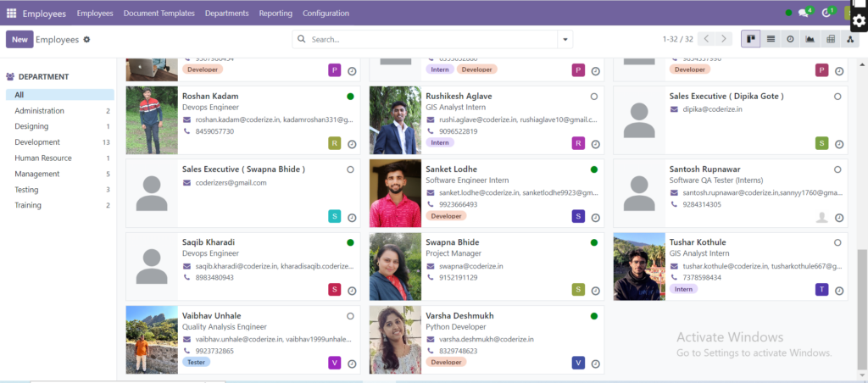
Task: Open the Activity view
Action: click(x=790, y=39)
